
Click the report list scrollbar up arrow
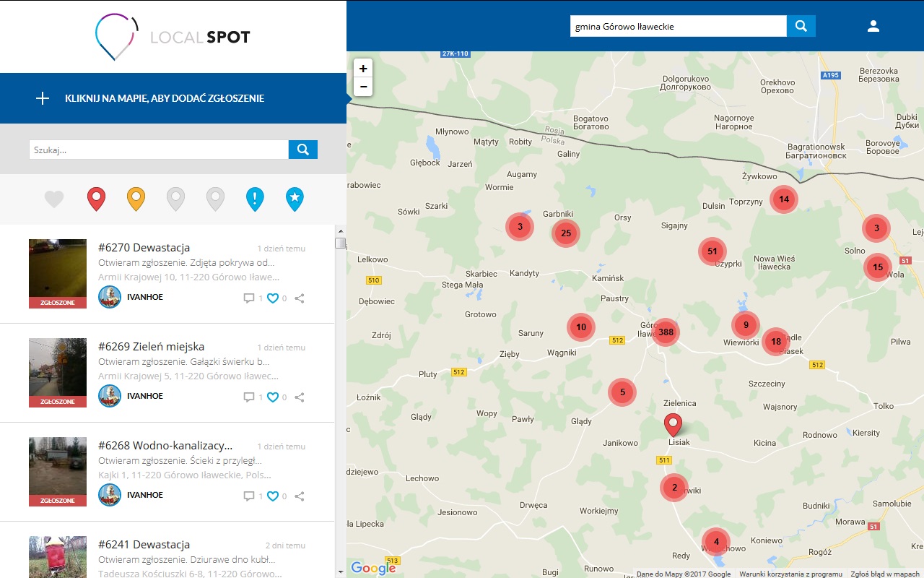341,230
